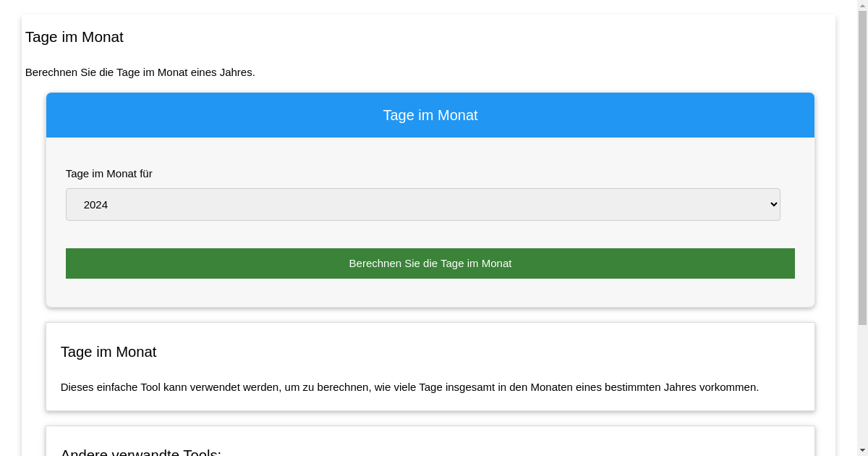Screen dimensions: 868x456
Task: Click the Dieses einfache Tool description paragraph
Action: click(409, 387)
